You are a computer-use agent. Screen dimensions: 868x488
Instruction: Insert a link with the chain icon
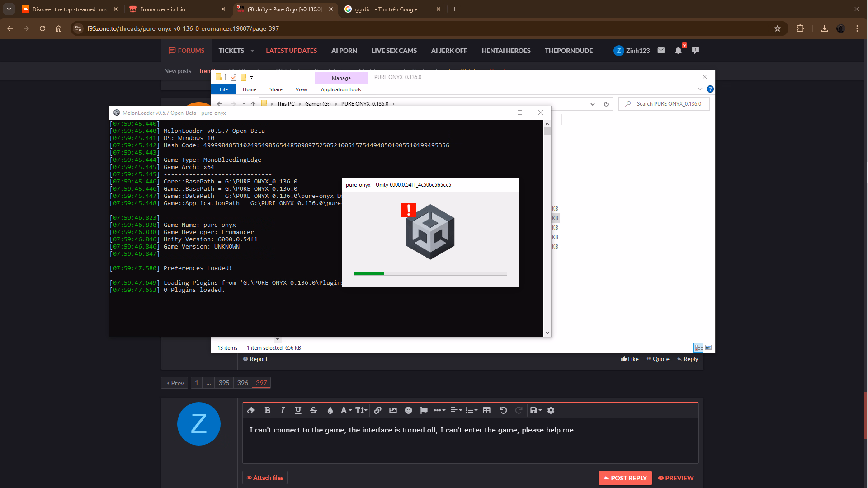[377, 410]
